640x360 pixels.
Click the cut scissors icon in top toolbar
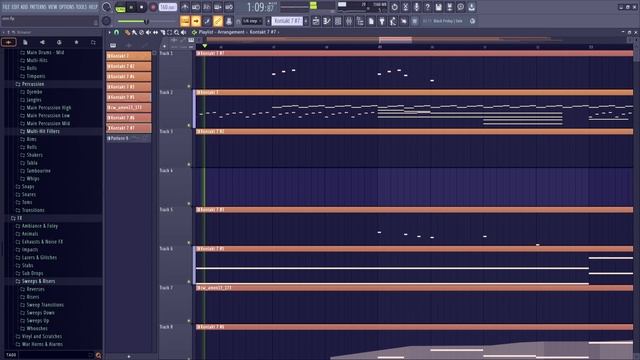click(x=405, y=7)
